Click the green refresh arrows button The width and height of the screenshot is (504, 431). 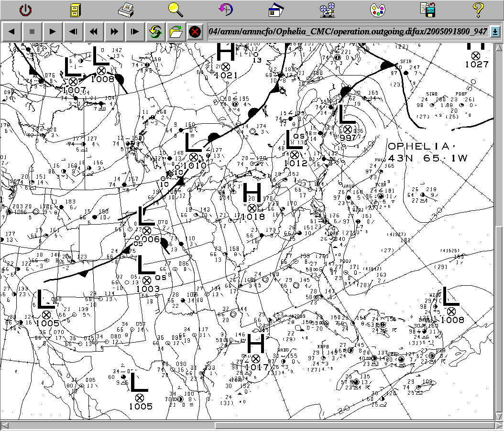155,32
